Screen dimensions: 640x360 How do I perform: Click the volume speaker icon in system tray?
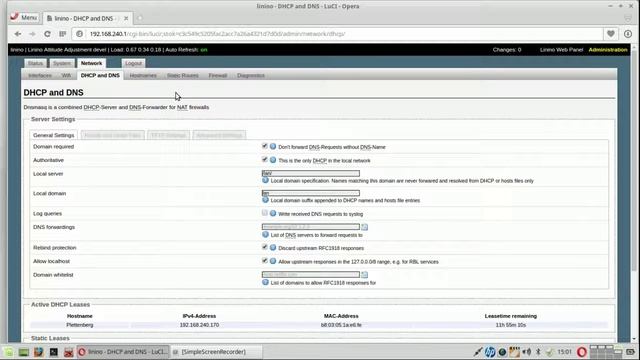coord(527,352)
